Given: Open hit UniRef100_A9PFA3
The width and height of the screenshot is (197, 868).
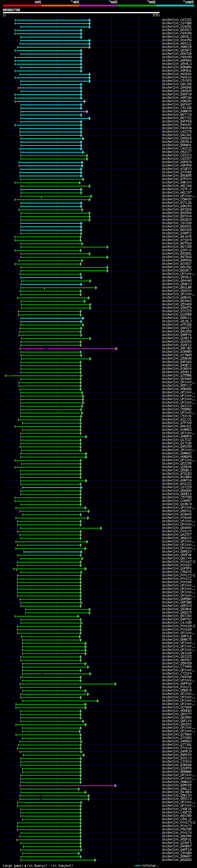Looking at the screenshot, I should (177, 684).
